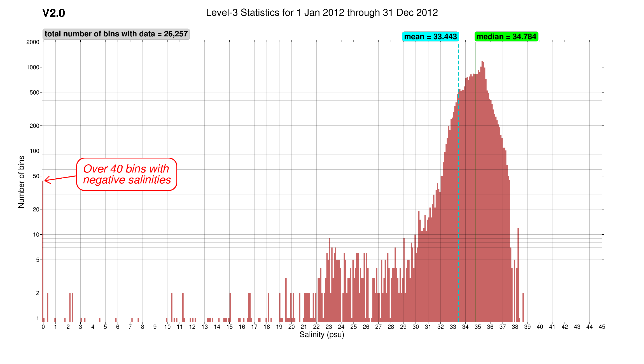Click the y-axis tick label 2000

coord(33,42)
